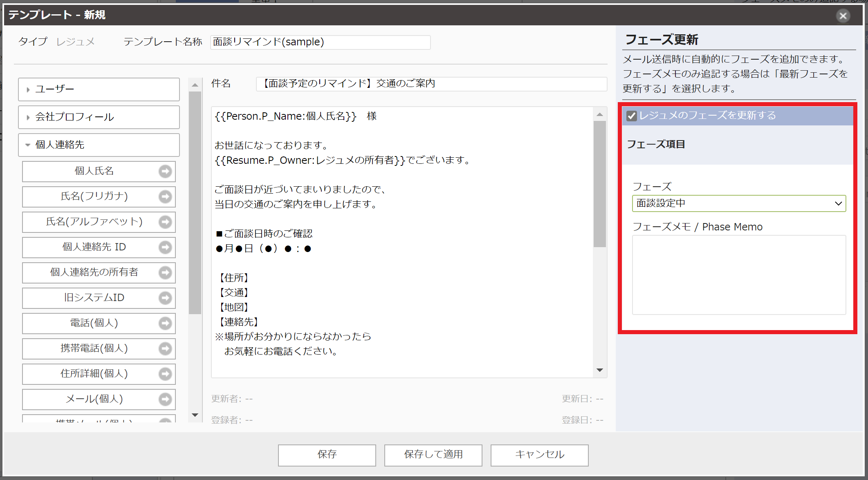Viewport: 868px width, 480px height.
Task: Click inside the フェーズメモ text area
Action: tap(738, 275)
